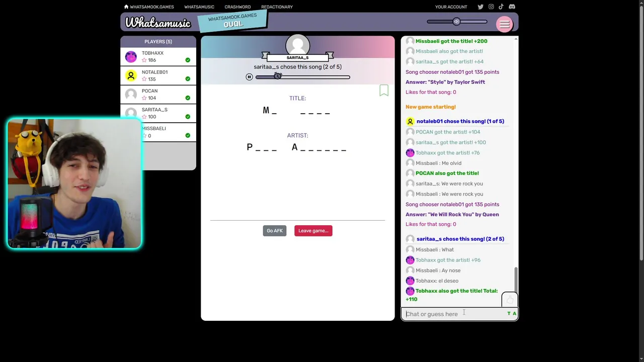Click notaleb01 avatar in chat chooser message
This screenshot has width=644, height=362.
coord(410,121)
